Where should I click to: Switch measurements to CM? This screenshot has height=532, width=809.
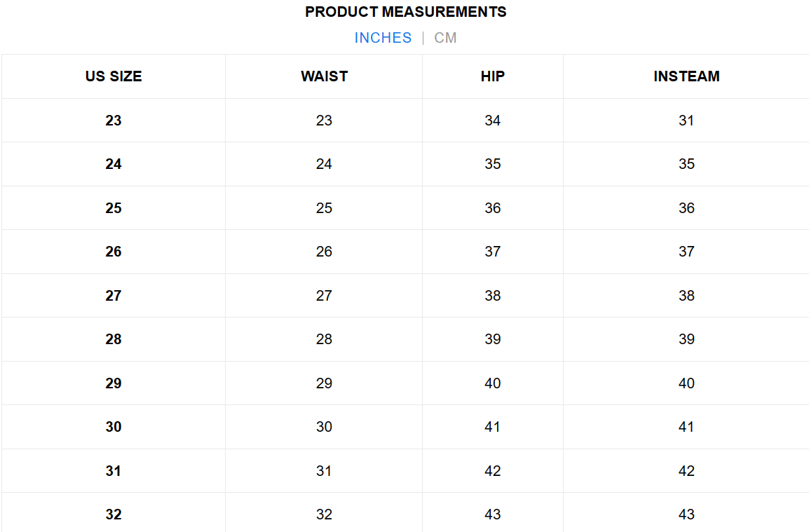445,38
